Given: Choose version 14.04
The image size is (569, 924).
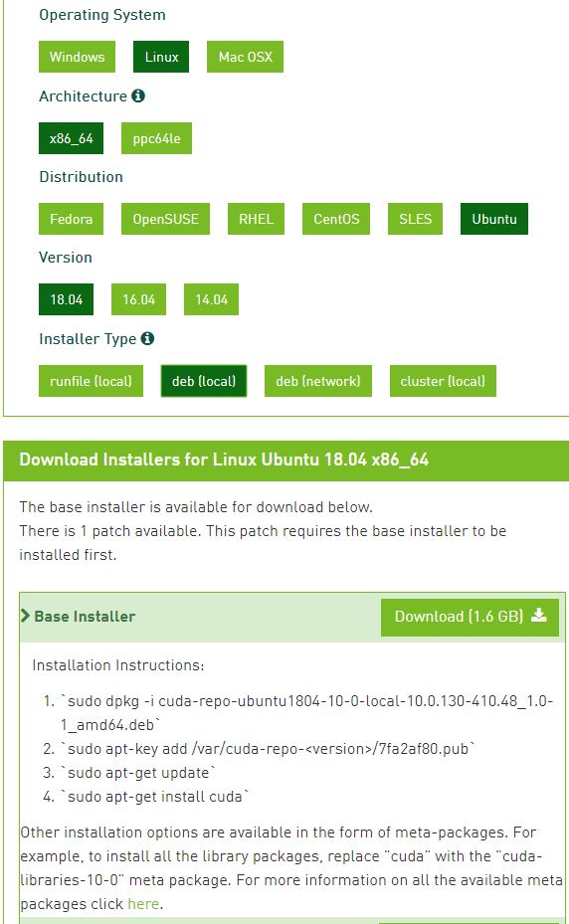Looking at the screenshot, I should tap(211, 299).
